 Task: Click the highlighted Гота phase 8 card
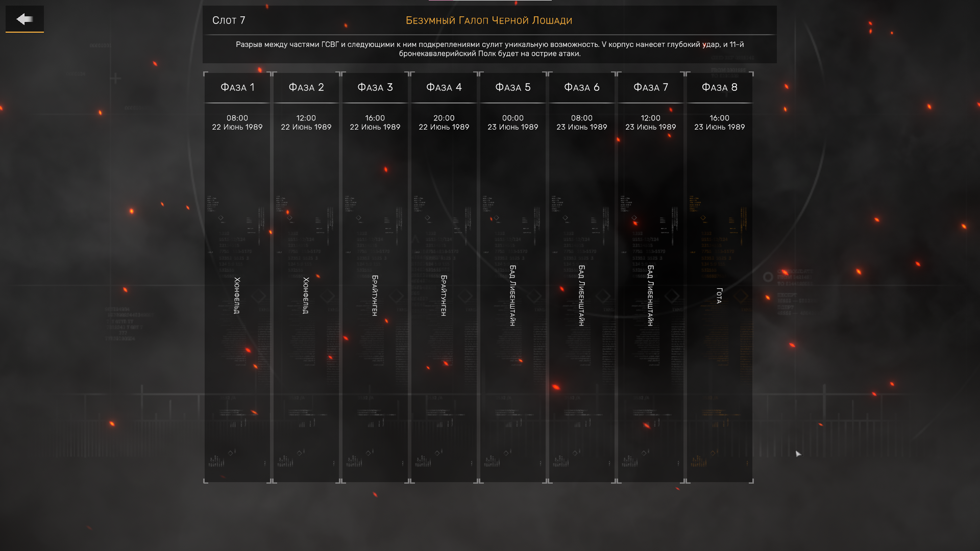click(719, 295)
